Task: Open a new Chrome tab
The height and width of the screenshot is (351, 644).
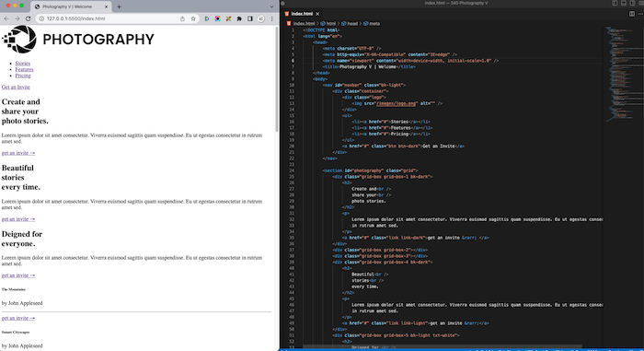Action: (x=119, y=6)
